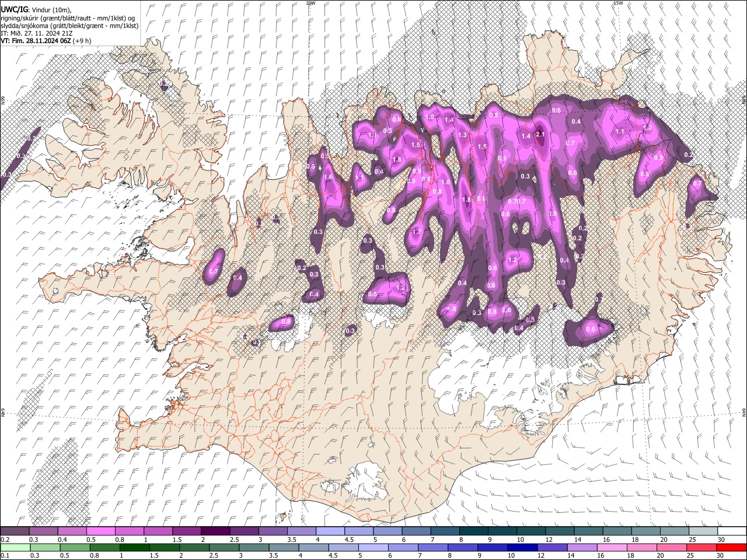Click the grey-purple 0.2–0.3 snow legend swatch

(15, 531)
